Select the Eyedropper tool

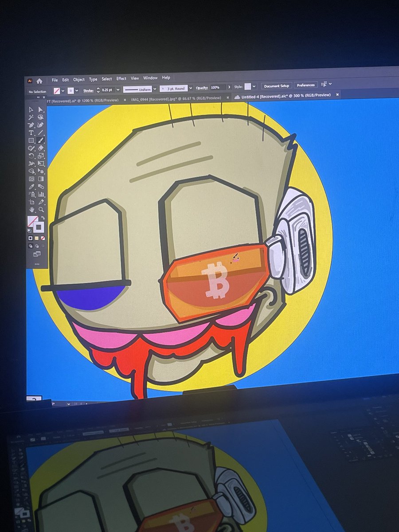click(31, 187)
